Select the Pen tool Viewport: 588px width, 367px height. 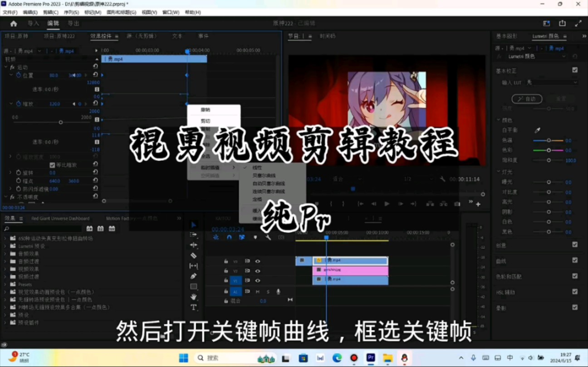click(x=194, y=276)
